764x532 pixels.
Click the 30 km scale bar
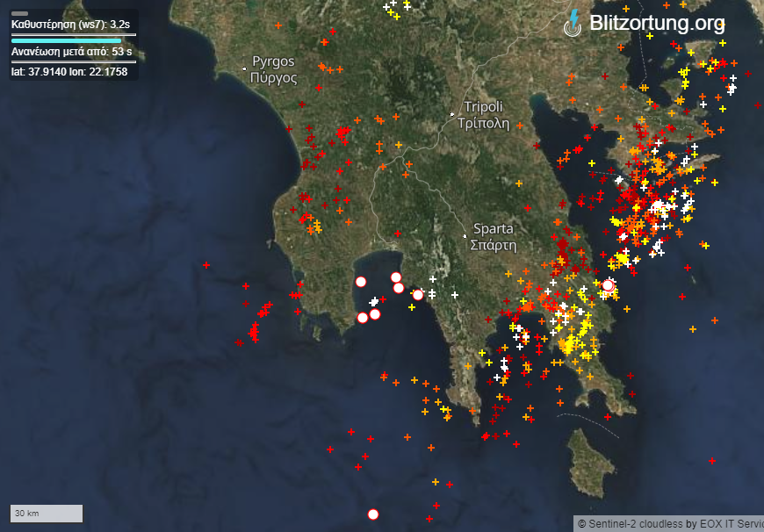47,514
